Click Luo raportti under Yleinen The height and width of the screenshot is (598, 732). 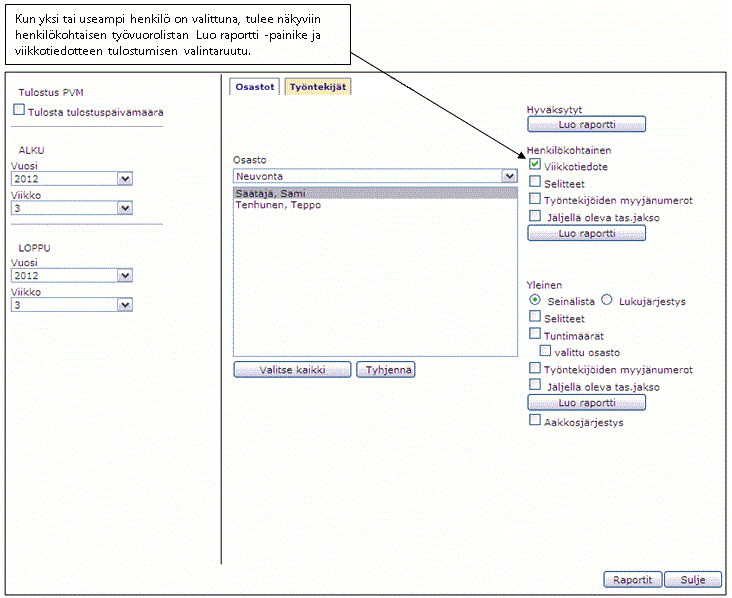pos(586,402)
